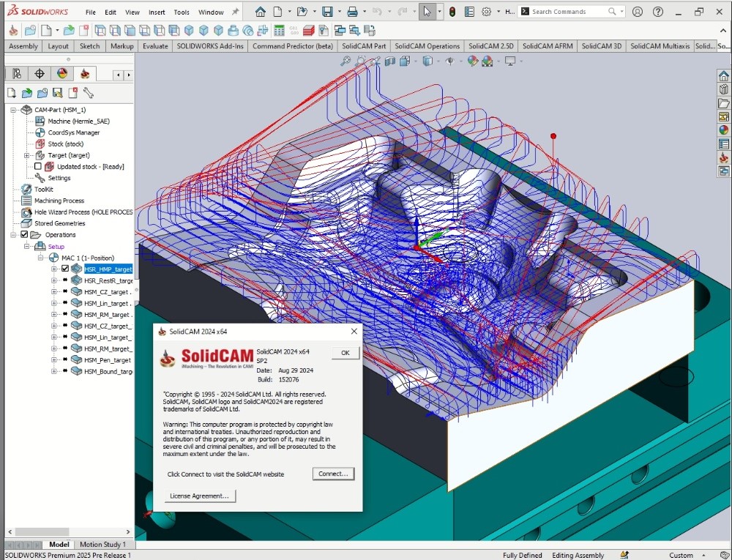Click the horizontal scrollbar of the tree panel
732x560 pixels.
click(69, 532)
